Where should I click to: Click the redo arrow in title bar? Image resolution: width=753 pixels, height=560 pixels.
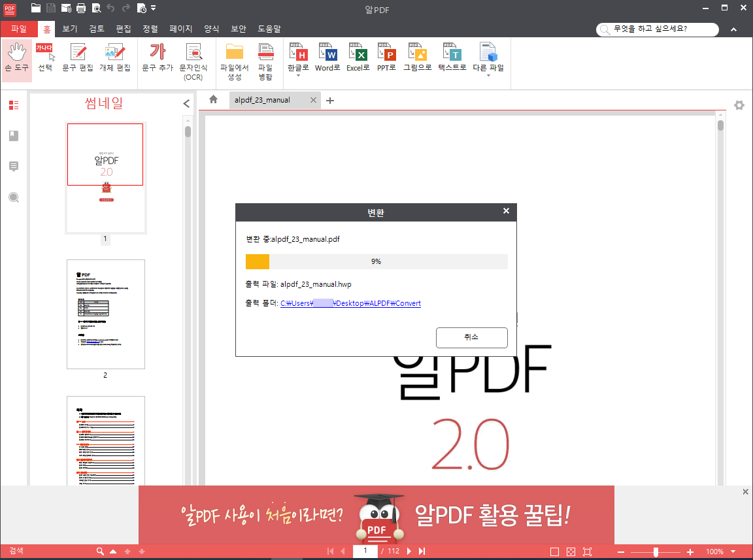point(125,8)
